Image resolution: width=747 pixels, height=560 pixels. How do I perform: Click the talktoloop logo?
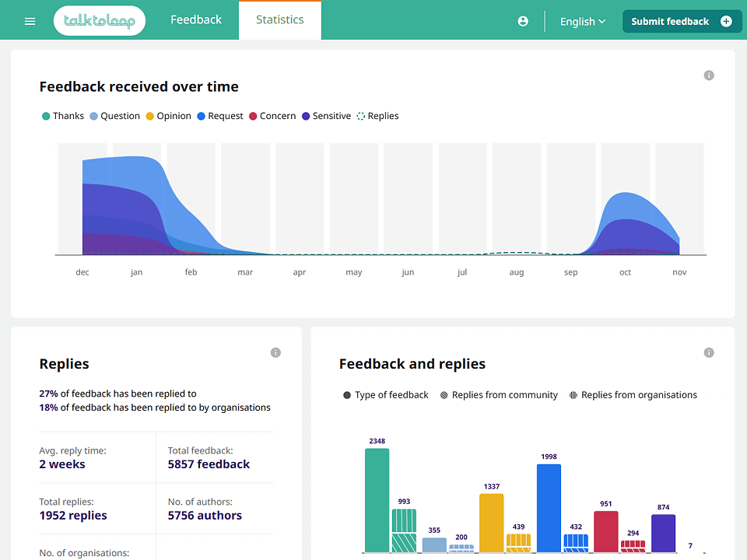click(x=100, y=21)
